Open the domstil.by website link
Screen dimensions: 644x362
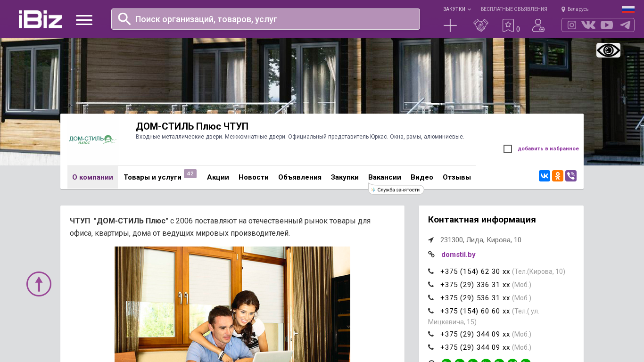(x=458, y=255)
